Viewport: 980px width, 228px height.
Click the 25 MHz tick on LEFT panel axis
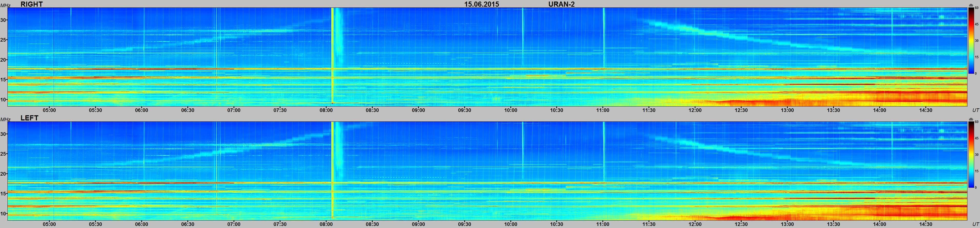3,154
